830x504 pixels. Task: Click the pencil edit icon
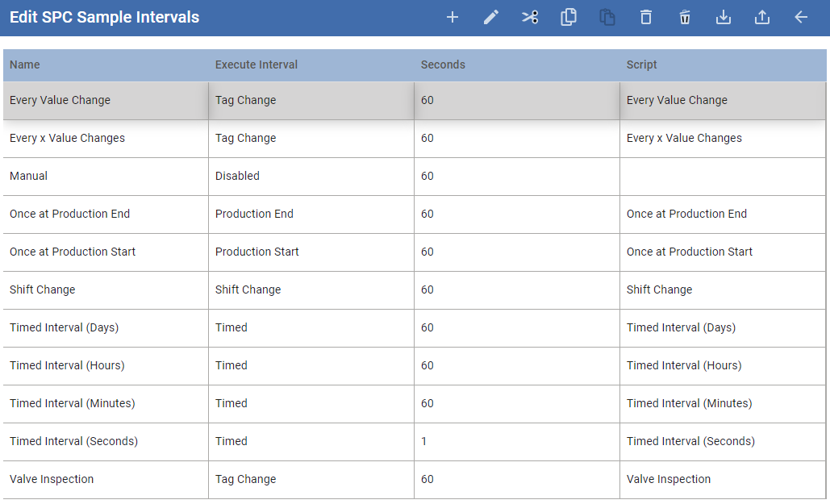[491, 17]
